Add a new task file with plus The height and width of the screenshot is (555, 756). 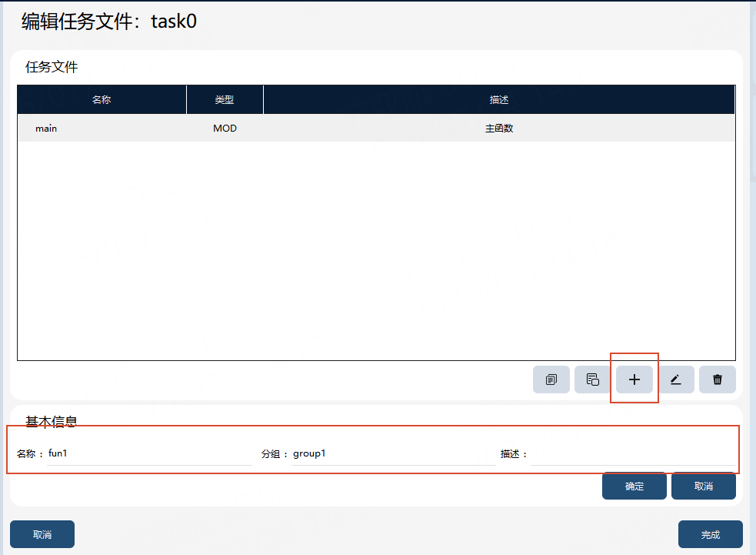click(634, 379)
